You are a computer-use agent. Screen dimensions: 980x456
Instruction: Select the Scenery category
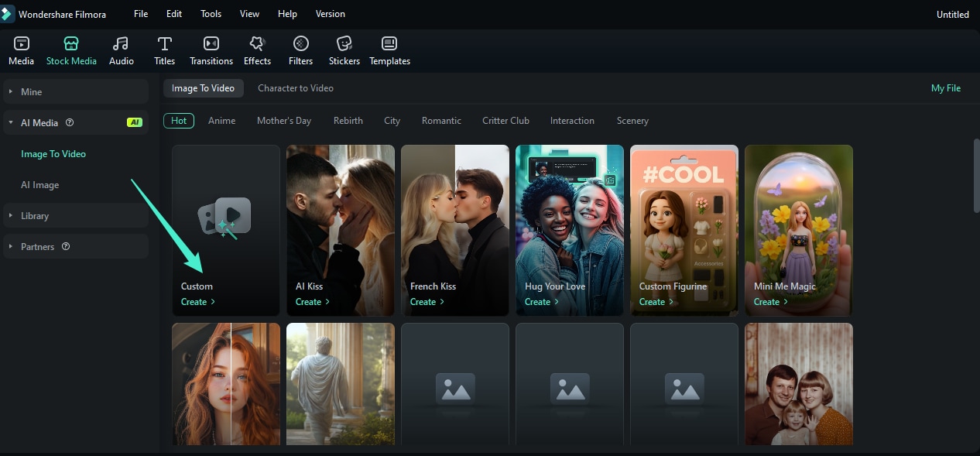click(x=632, y=121)
